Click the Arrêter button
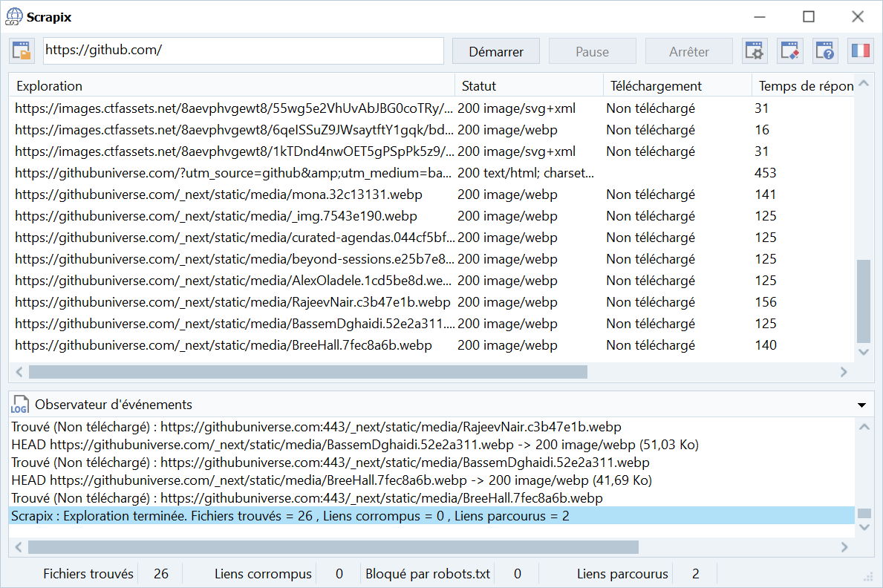Image resolution: width=883 pixels, height=588 pixels. coord(688,52)
